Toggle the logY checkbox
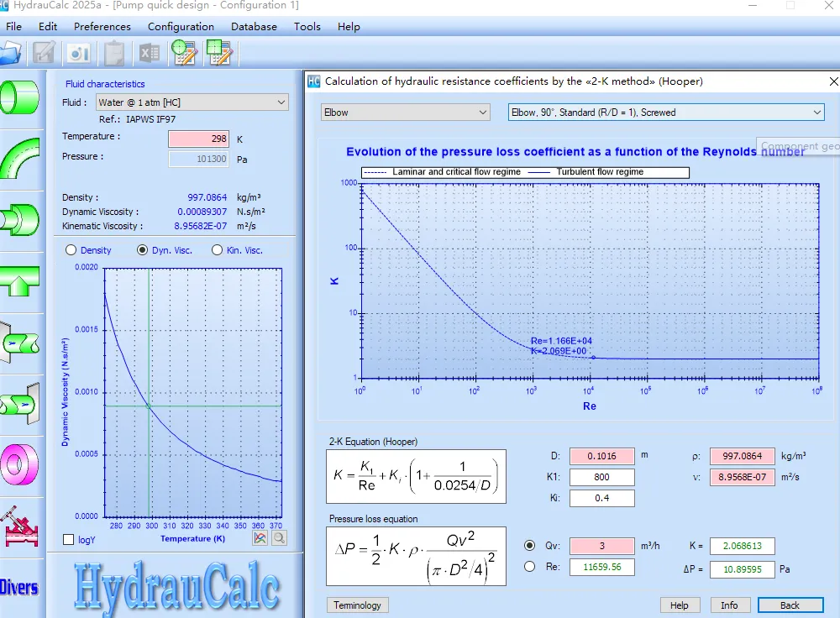The height and width of the screenshot is (618, 840). pyautogui.click(x=69, y=540)
